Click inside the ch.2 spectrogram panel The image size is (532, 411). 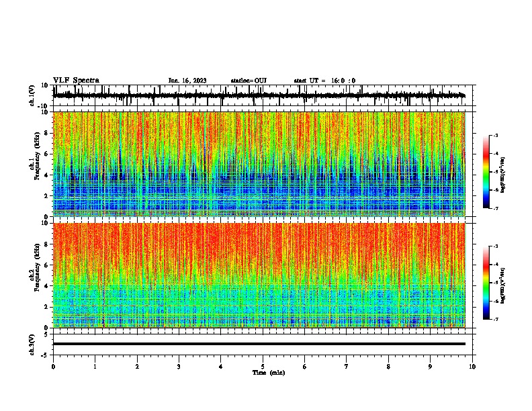point(259,275)
